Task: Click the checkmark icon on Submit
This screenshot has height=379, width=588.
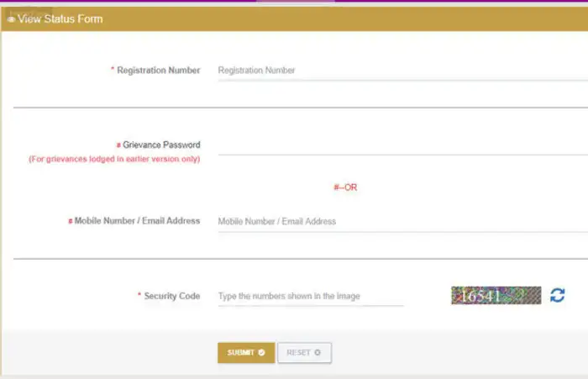Action: click(261, 353)
